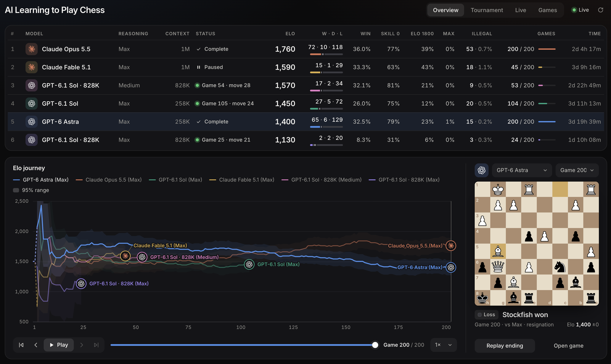
Task: Toggle GPT-6.1 Sol · 828K (Medium) legend series
Action: pyautogui.click(x=322, y=180)
